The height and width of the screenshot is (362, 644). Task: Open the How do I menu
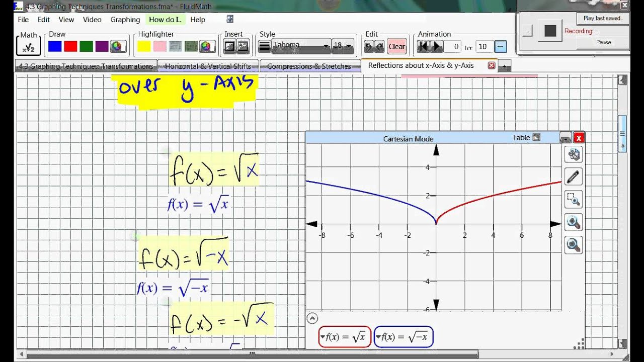pyautogui.click(x=165, y=20)
